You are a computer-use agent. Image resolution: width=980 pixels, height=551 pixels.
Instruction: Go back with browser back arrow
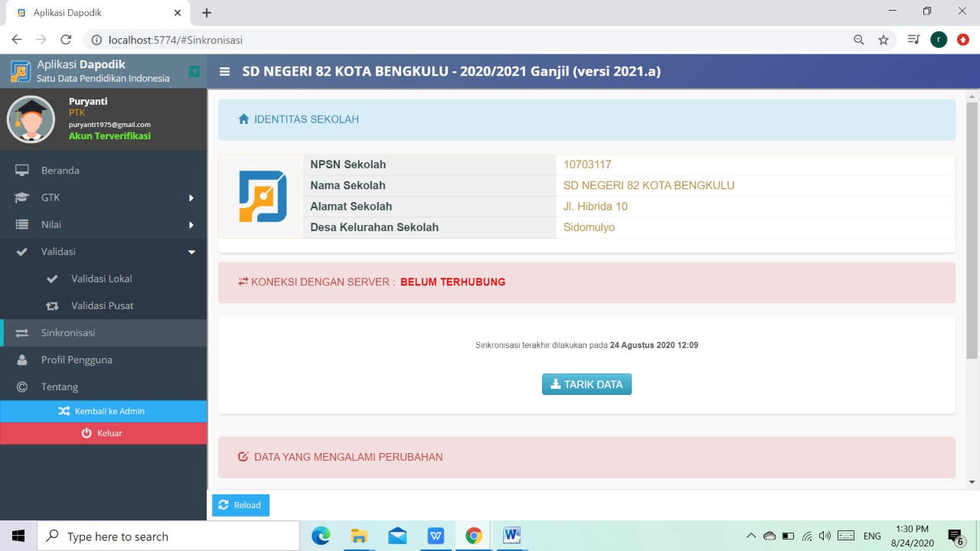tap(17, 40)
